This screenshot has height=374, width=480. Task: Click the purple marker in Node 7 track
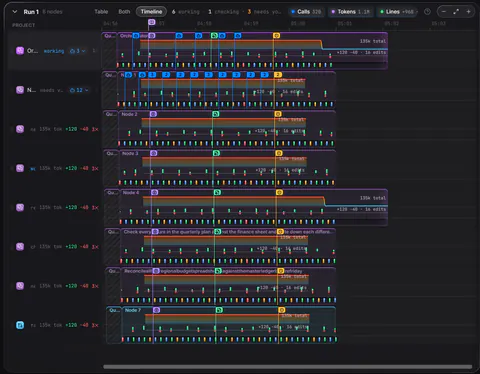tap(156, 310)
